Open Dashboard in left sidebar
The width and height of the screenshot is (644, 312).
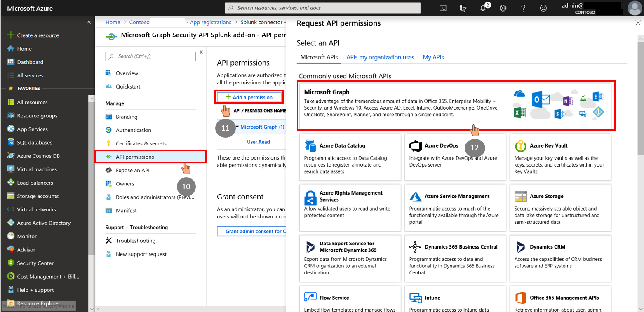30,62
